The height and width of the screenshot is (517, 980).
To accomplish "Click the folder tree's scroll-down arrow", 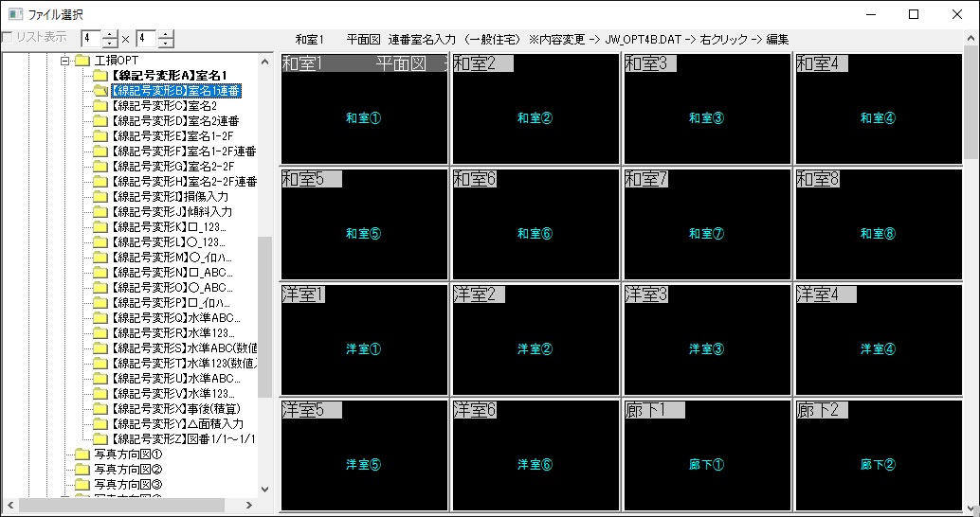I will coord(265,490).
